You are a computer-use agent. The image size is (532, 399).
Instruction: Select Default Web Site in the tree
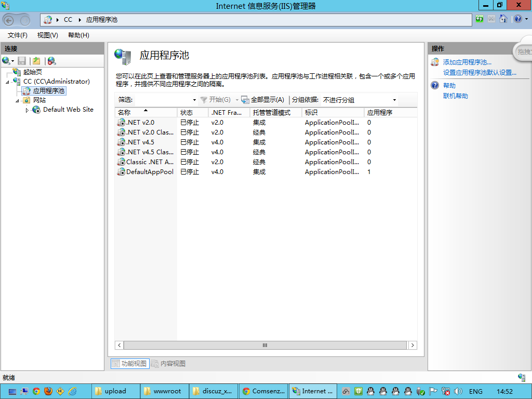coord(68,110)
